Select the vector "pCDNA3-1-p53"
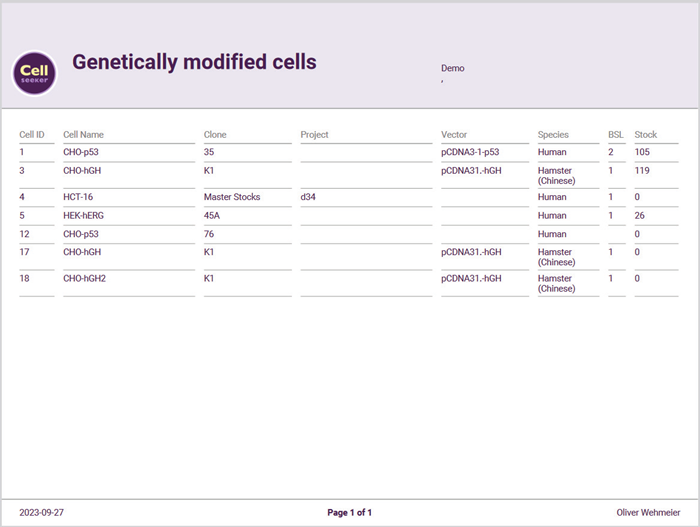The image size is (700, 527). (470, 152)
